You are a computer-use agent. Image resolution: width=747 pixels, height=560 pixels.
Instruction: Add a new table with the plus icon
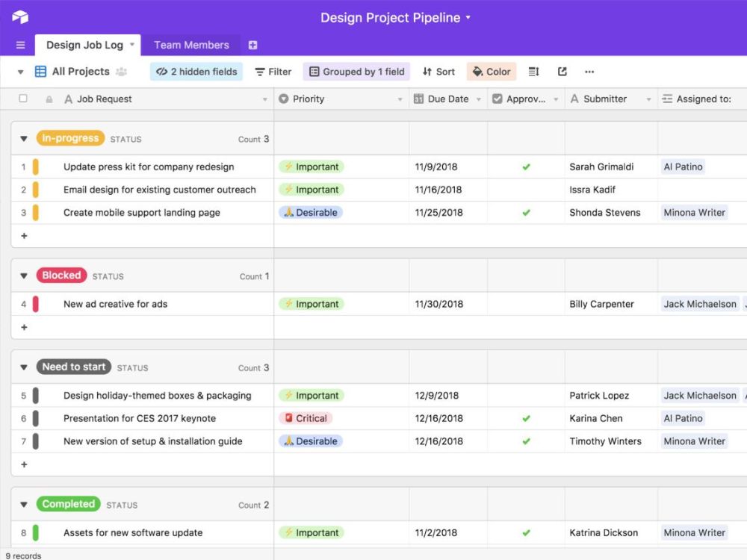(x=252, y=45)
